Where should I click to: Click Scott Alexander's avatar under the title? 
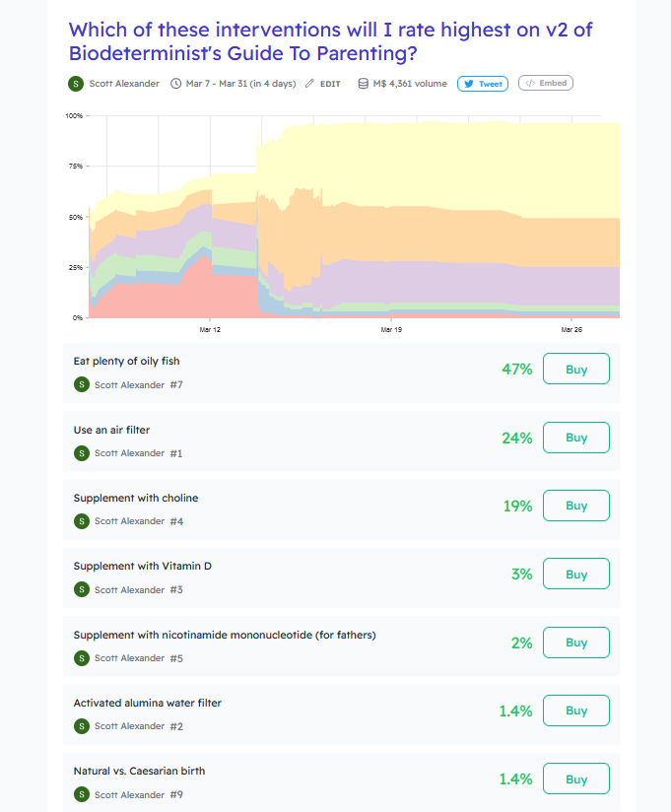76,84
